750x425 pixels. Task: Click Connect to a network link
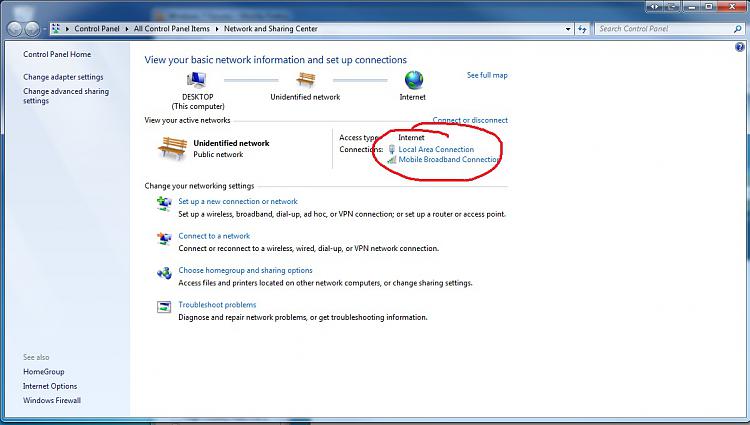pos(214,236)
